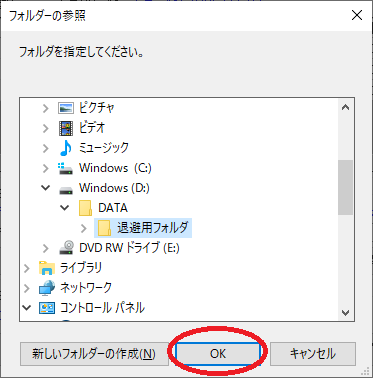Collapse the DATA folder node
The height and width of the screenshot is (378, 373).
tap(64, 208)
